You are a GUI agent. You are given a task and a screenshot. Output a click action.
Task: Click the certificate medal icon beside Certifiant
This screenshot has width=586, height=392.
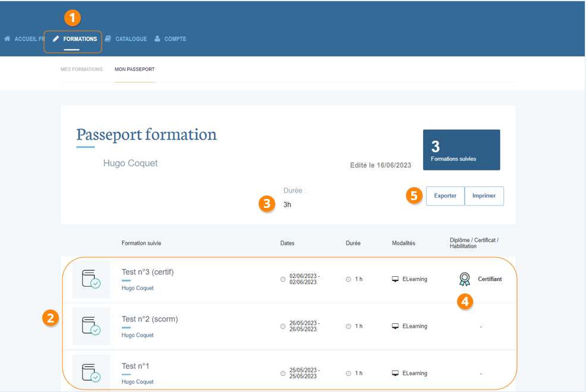click(465, 279)
